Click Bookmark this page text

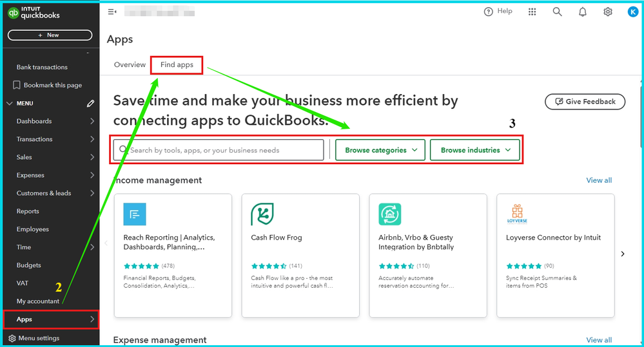[53, 86]
